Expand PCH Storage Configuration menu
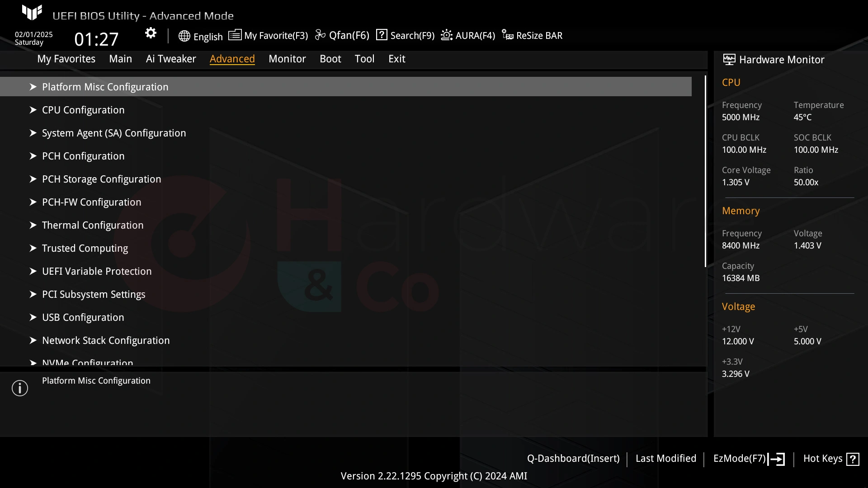 [x=101, y=179]
